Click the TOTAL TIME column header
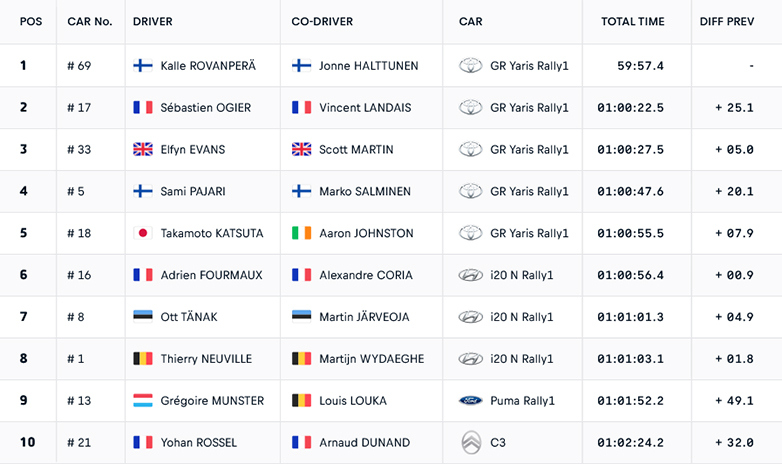 pyautogui.click(x=632, y=21)
